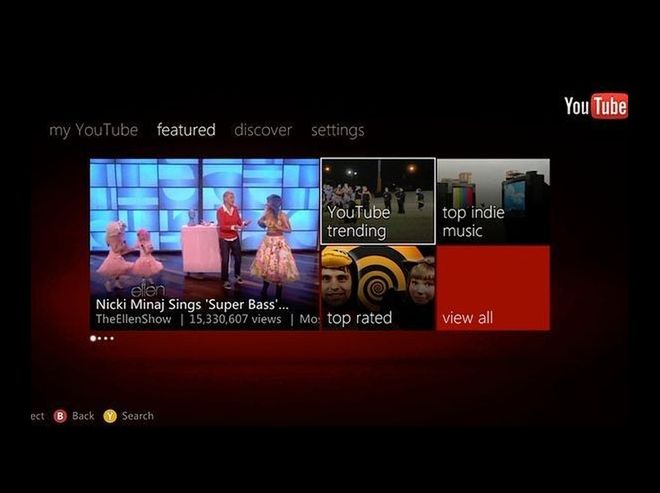Click TheEllenShow channel name
The width and height of the screenshot is (660, 493).
133,319
